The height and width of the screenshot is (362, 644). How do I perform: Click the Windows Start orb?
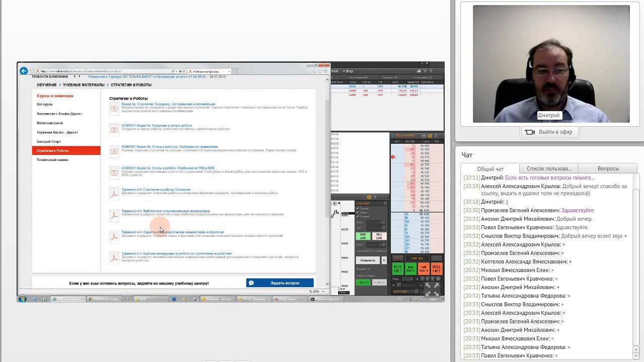pyautogui.click(x=22, y=299)
